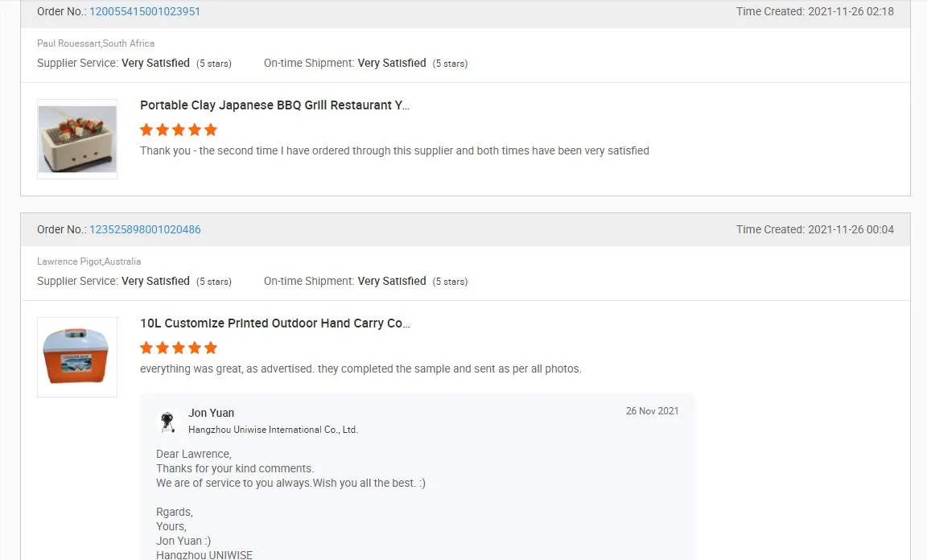The image size is (927, 560).
Task: Open order number 123525898001020486
Action: click(145, 229)
